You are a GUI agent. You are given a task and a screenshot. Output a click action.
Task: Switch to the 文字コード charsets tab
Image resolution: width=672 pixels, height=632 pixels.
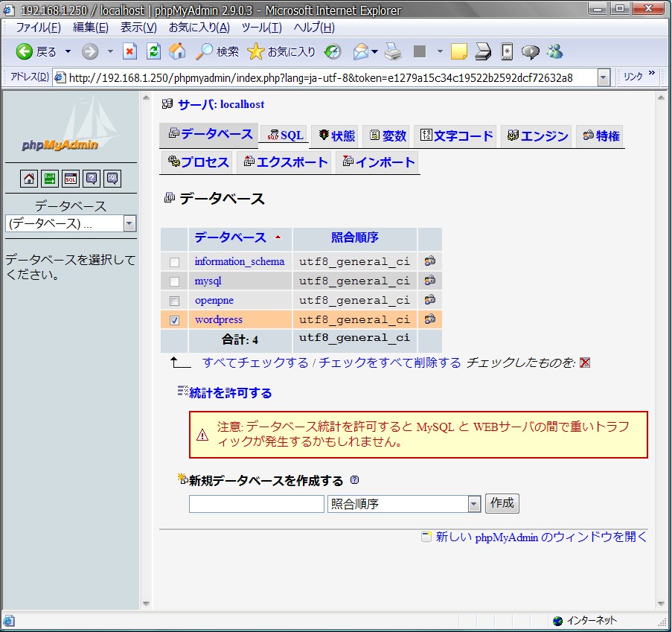point(456,136)
